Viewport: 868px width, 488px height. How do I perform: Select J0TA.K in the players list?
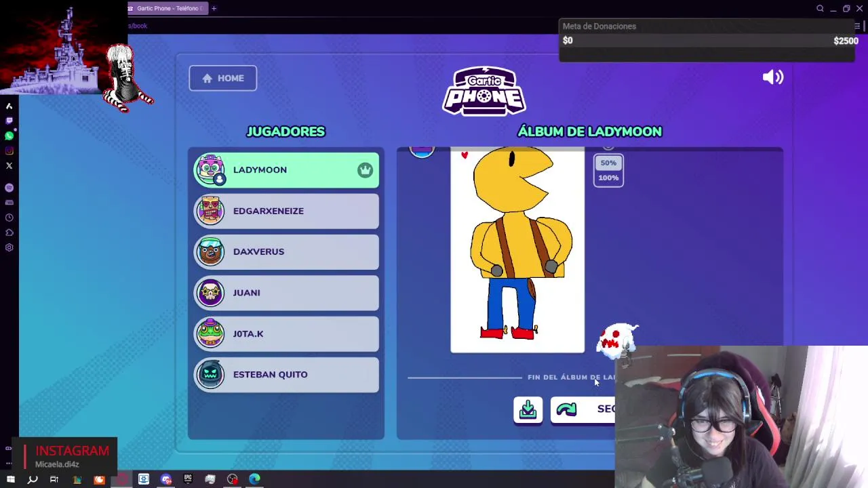pyautogui.click(x=286, y=333)
